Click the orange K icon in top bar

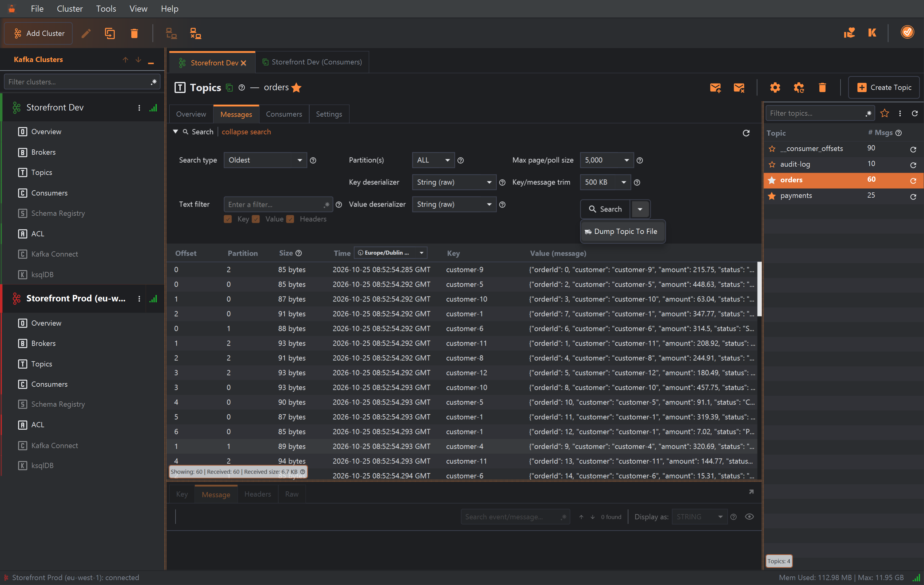coord(872,33)
